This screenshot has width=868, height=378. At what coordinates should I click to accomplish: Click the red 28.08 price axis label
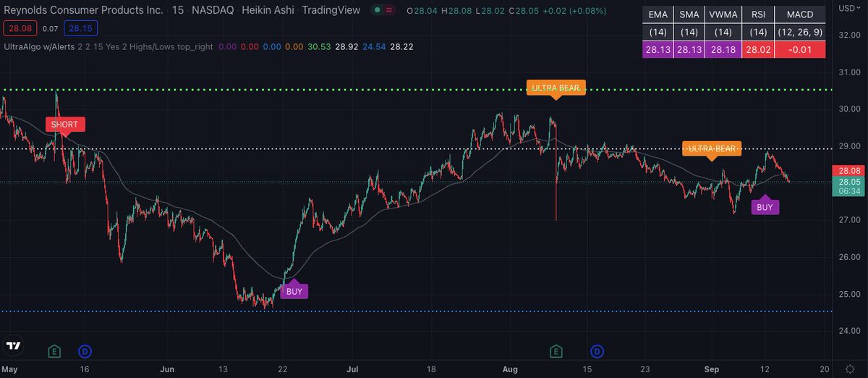click(848, 170)
